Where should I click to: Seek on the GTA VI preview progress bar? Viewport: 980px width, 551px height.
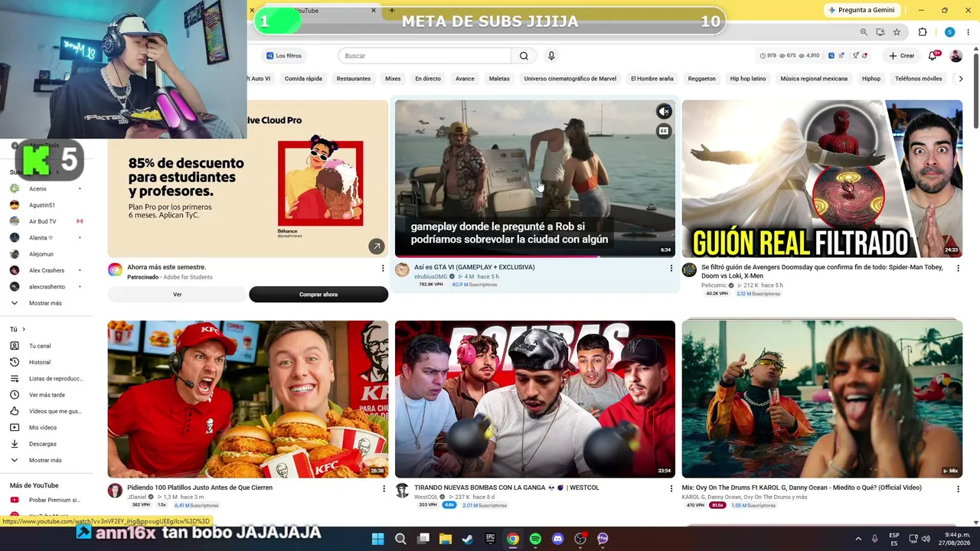[535, 256]
